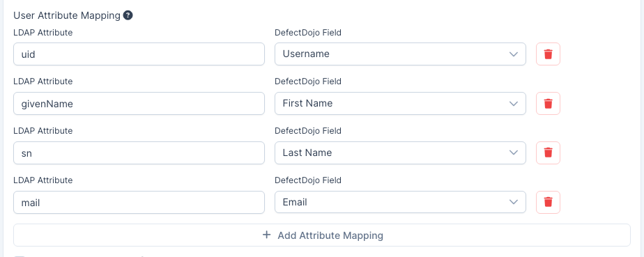Click the mail LDAP Attribute input
Image resolution: width=644 pixels, height=257 pixels.
point(139,202)
